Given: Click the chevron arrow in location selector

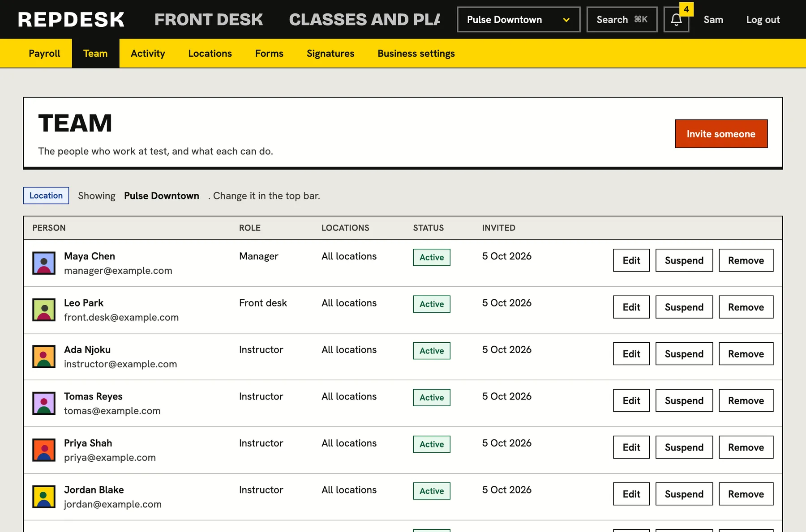Looking at the screenshot, I should [566, 20].
